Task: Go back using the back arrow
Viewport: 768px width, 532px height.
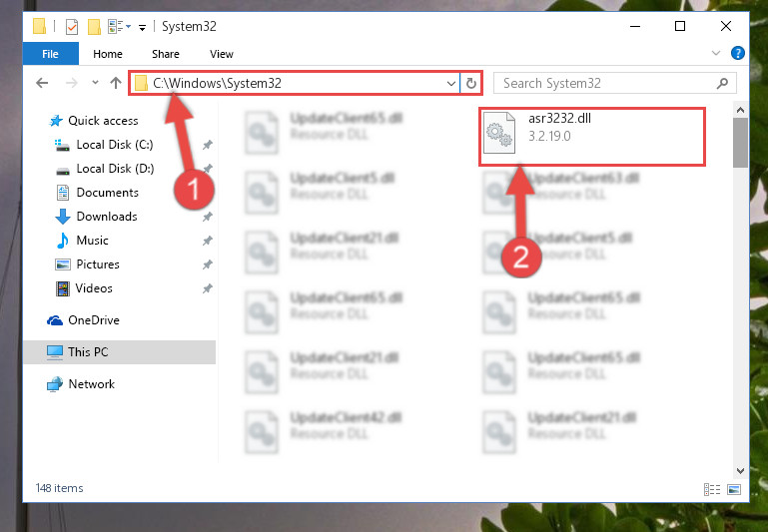Action: (x=42, y=83)
